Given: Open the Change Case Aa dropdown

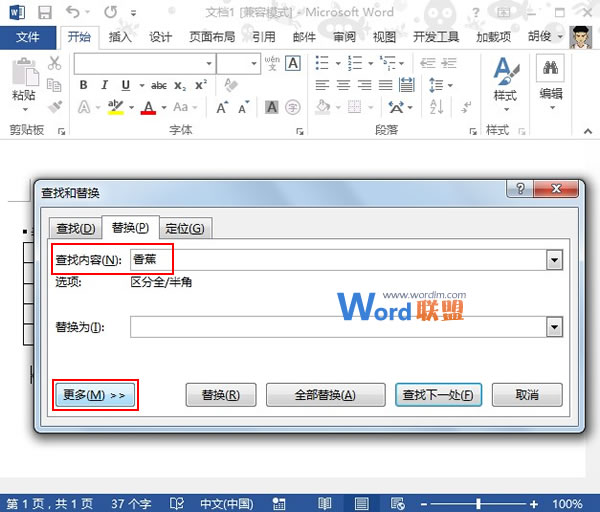Looking at the screenshot, I should 185,107.
